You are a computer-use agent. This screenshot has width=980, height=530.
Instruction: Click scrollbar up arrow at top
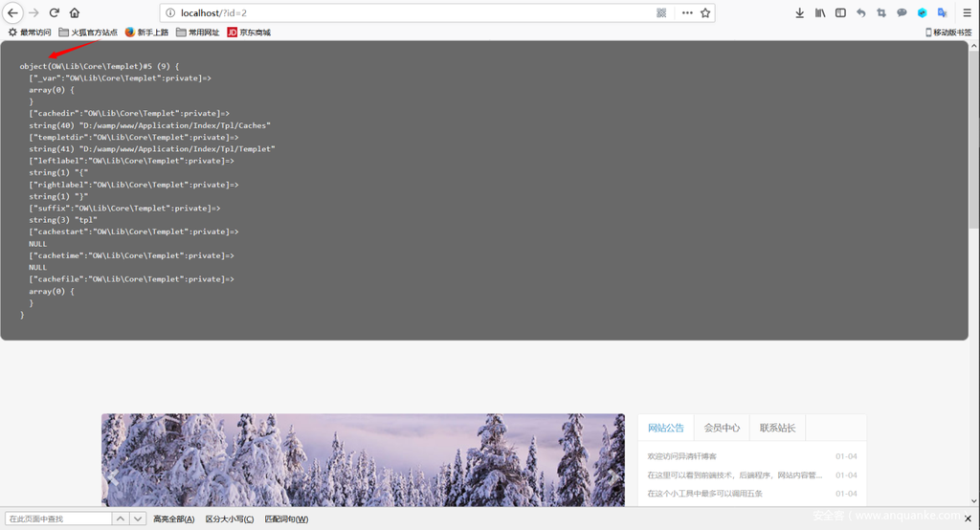[x=974, y=46]
